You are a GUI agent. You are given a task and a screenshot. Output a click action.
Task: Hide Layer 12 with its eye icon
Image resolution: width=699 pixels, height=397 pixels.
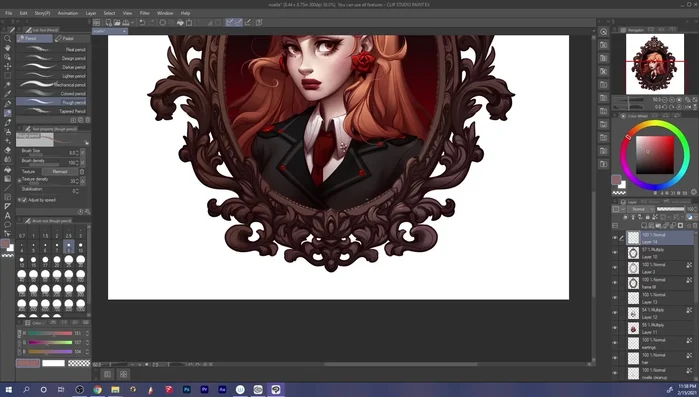tap(615, 313)
